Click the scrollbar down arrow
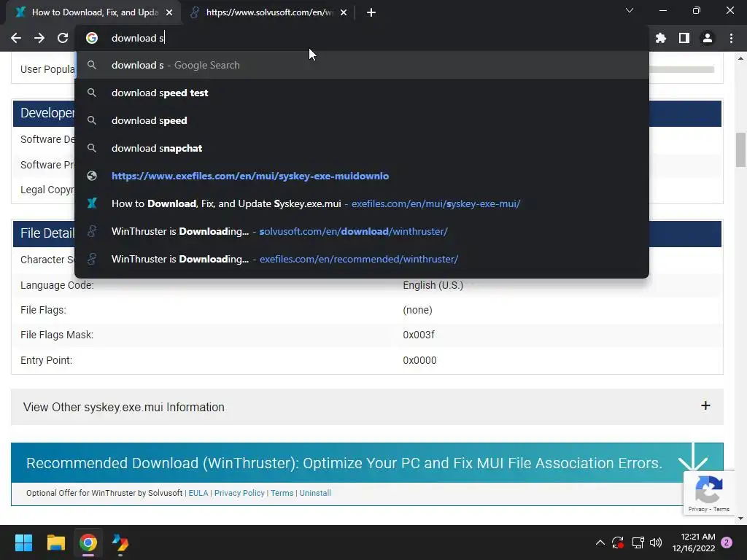This screenshot has height=560, width=747. (740, 518)
